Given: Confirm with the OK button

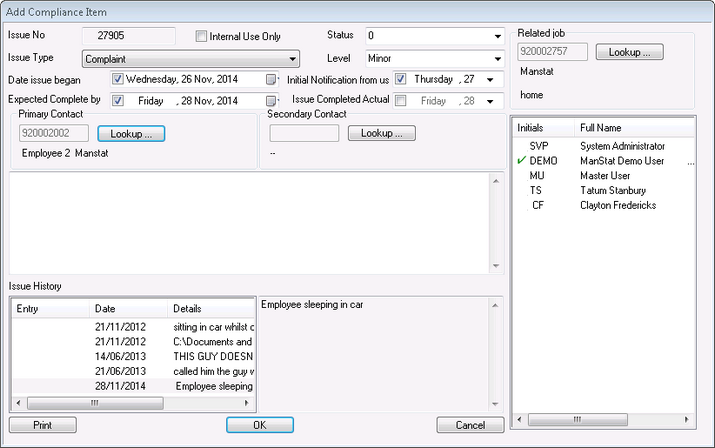Looking at the screenshot, I should pos(259,425).
